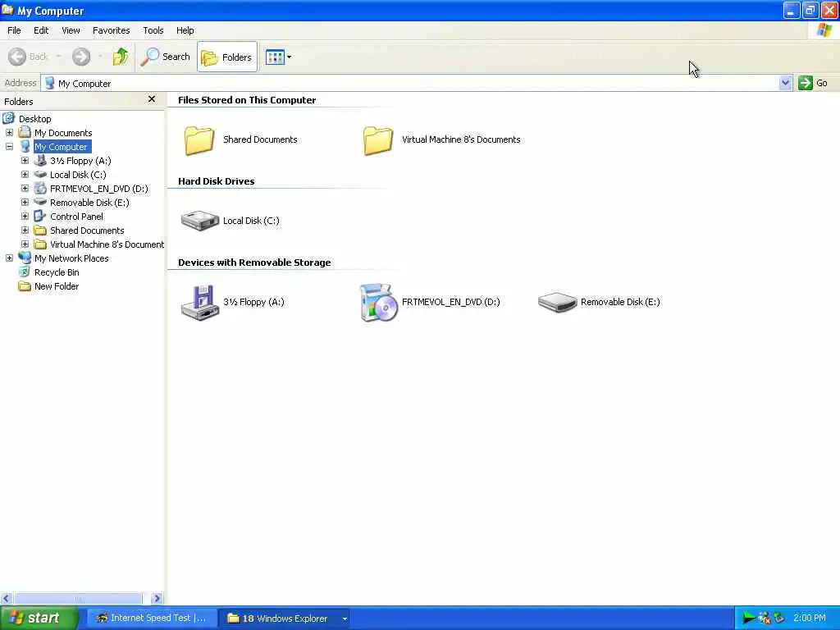Click the system tray clock
Viewport: 840px width, 630px height.
tap(810, 619)
